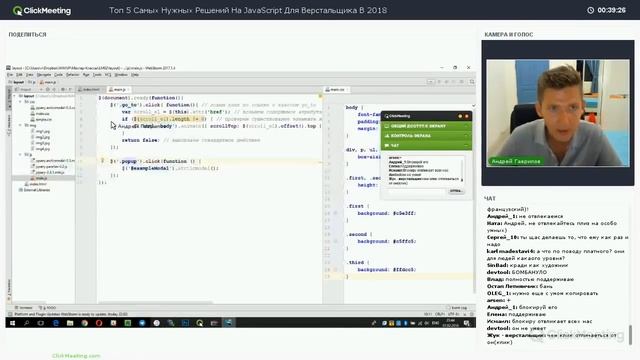
Task: Collapse the js folder in project tree
Action: [20, 155]
